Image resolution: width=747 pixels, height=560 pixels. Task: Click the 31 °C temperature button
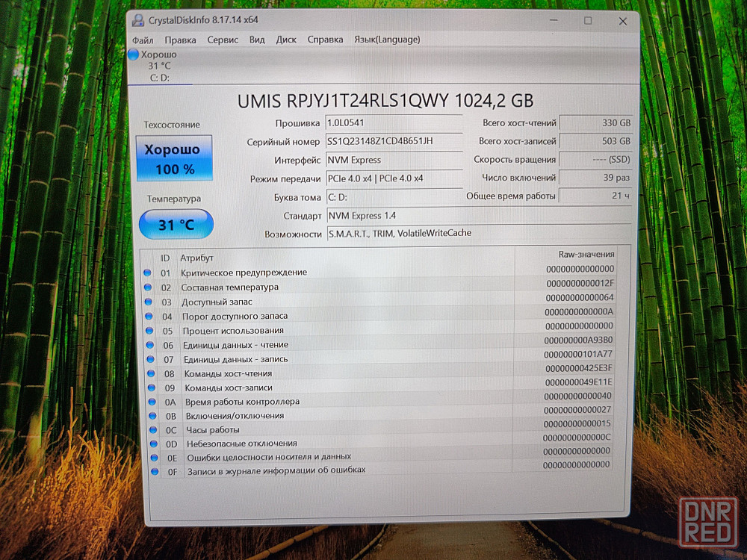176,224
